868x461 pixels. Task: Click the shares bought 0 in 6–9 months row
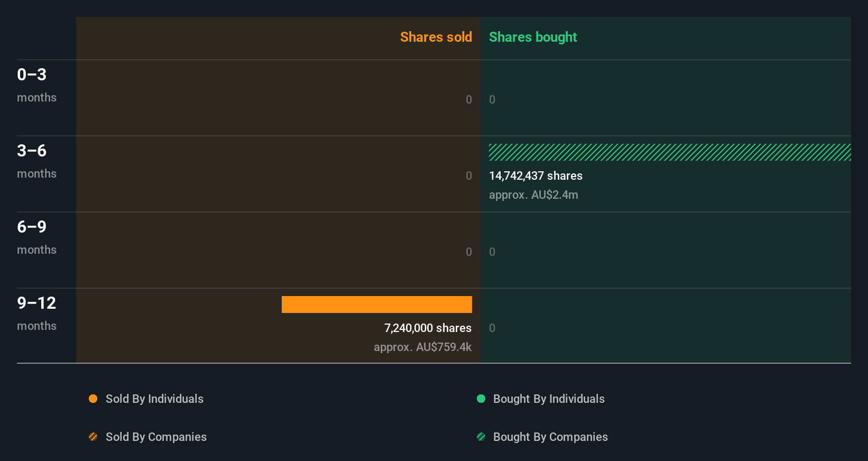(492, 252)
